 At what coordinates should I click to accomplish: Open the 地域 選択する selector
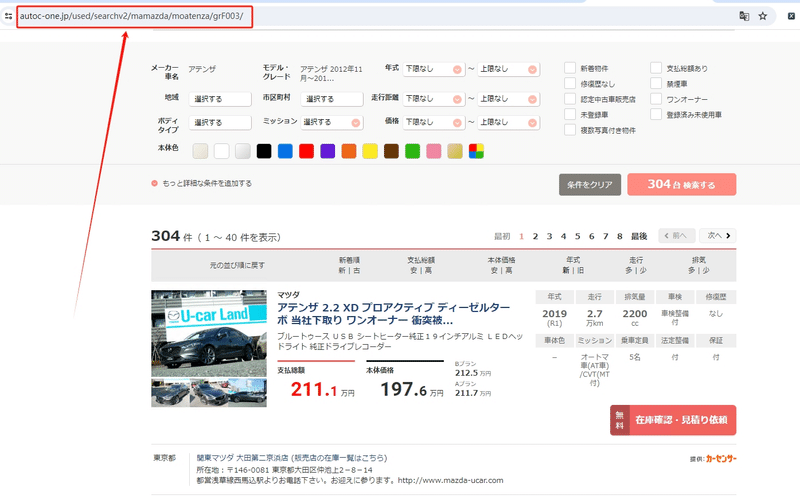[x=220, y=99]
